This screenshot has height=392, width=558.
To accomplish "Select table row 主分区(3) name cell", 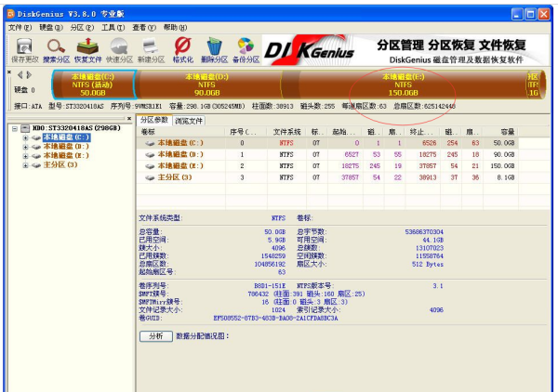I will (175, 177).
